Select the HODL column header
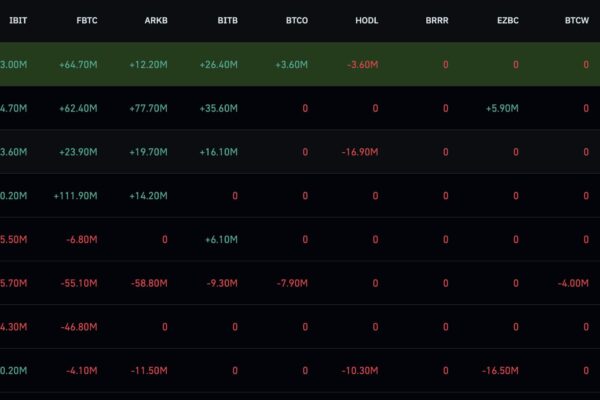600x400 pixels. 367,20
